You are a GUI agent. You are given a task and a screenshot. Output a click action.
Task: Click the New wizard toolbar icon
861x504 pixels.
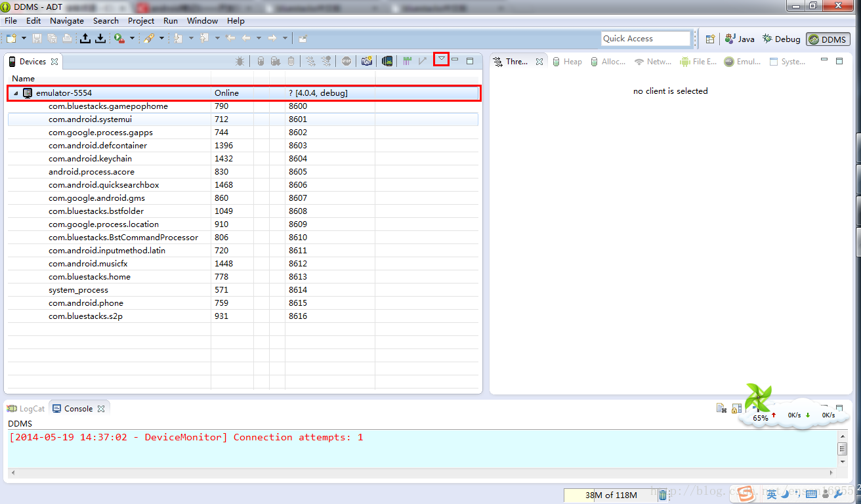coord(11,39)
